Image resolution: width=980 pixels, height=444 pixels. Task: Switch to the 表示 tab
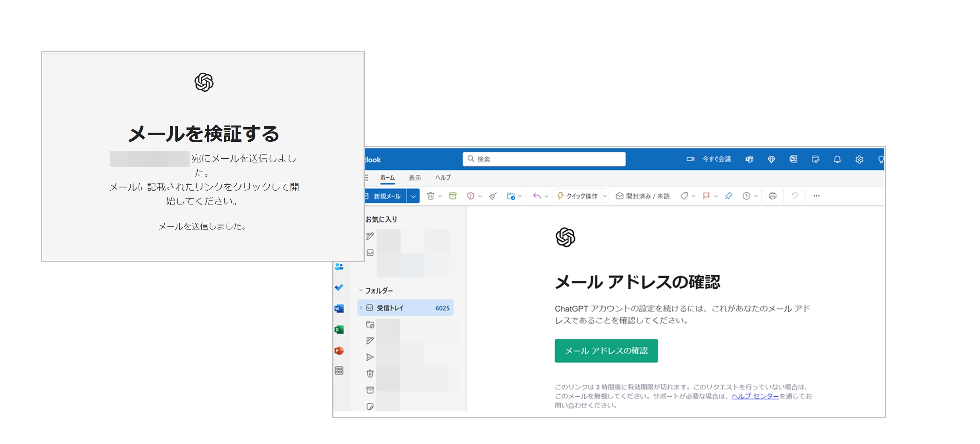415,178
